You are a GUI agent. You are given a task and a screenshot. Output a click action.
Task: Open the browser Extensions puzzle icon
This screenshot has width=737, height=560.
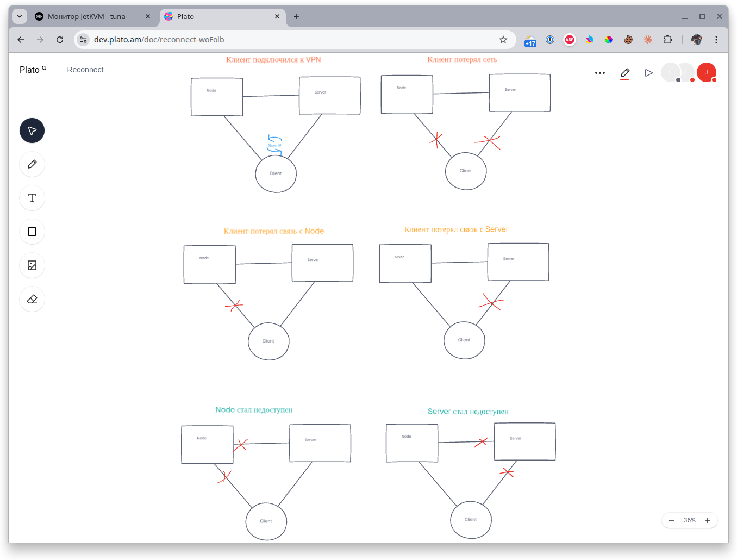(x=667, y=40)
